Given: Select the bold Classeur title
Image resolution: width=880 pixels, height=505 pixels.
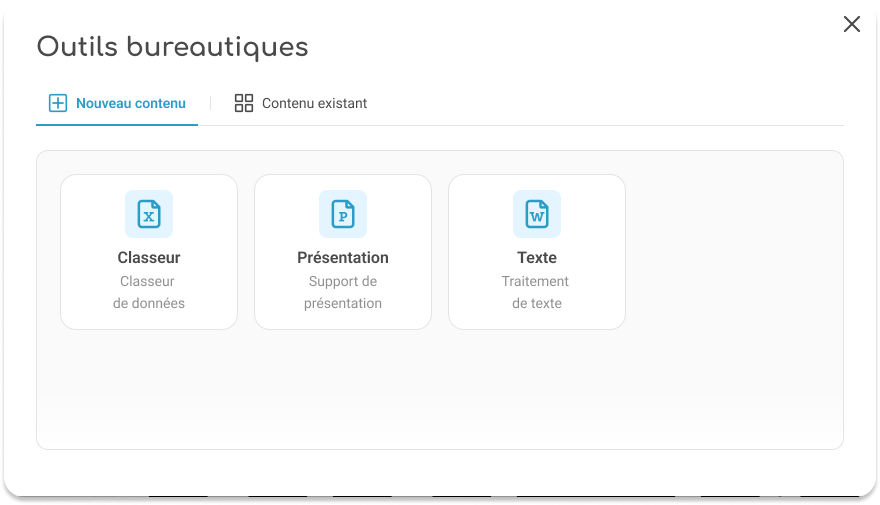Looking at the screenshot, I should [x=149, y=257].
